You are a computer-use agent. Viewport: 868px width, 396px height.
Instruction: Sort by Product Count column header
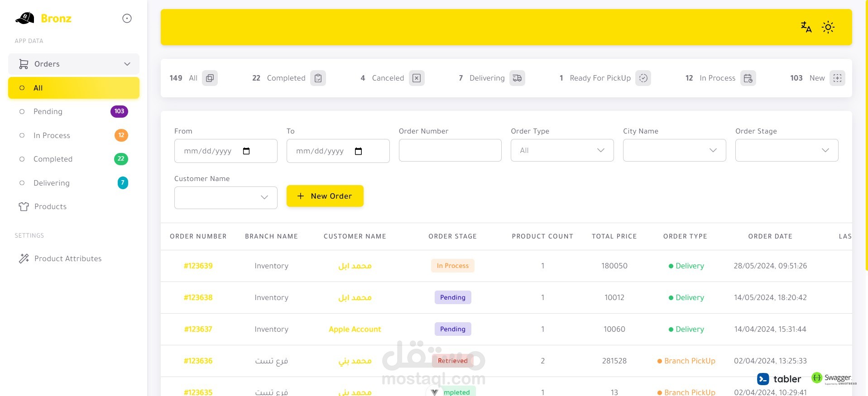tap(542, 236)
